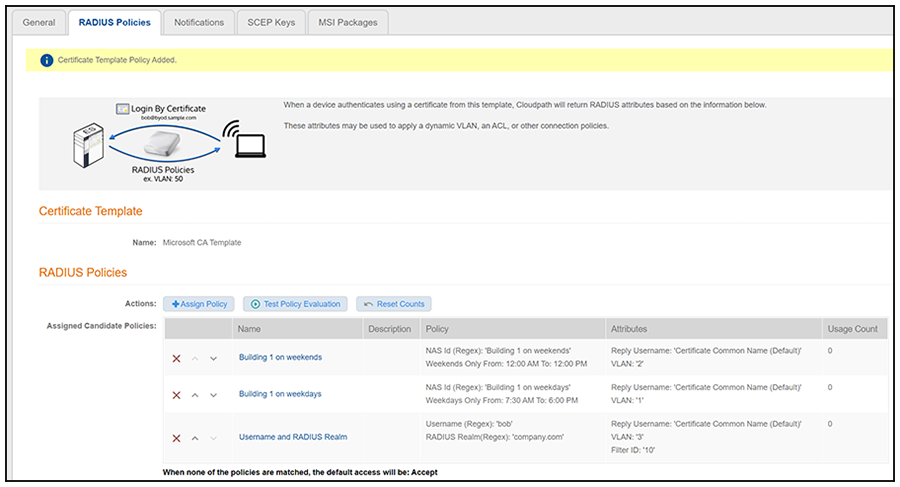900x487 pixels.
Task: Move Building 1 on weekdays policy up
Action: pos(195,395)
